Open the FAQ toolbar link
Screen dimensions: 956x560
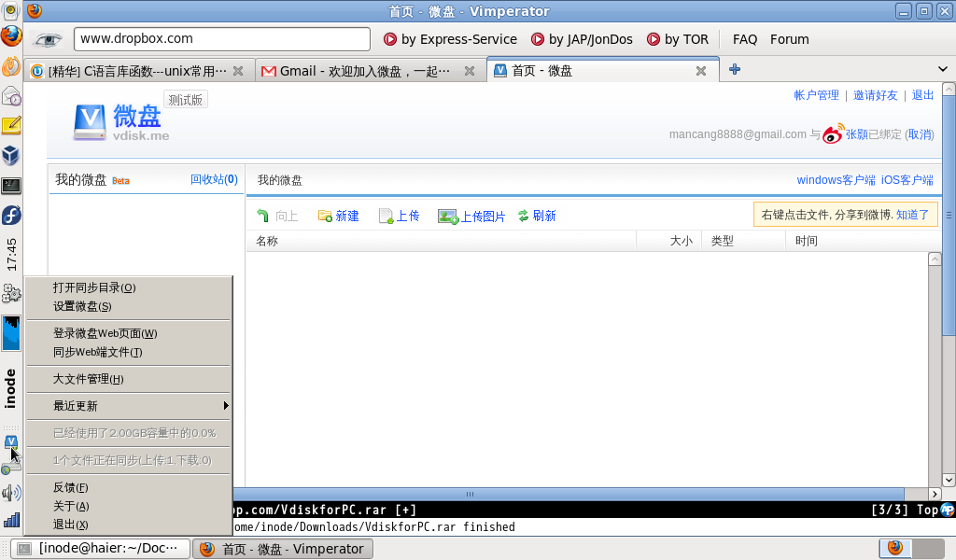(744, 39)
